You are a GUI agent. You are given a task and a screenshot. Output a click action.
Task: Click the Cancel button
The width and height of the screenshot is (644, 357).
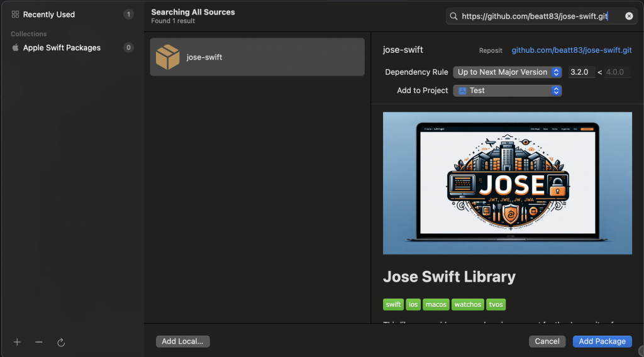[x=547, y=341]
